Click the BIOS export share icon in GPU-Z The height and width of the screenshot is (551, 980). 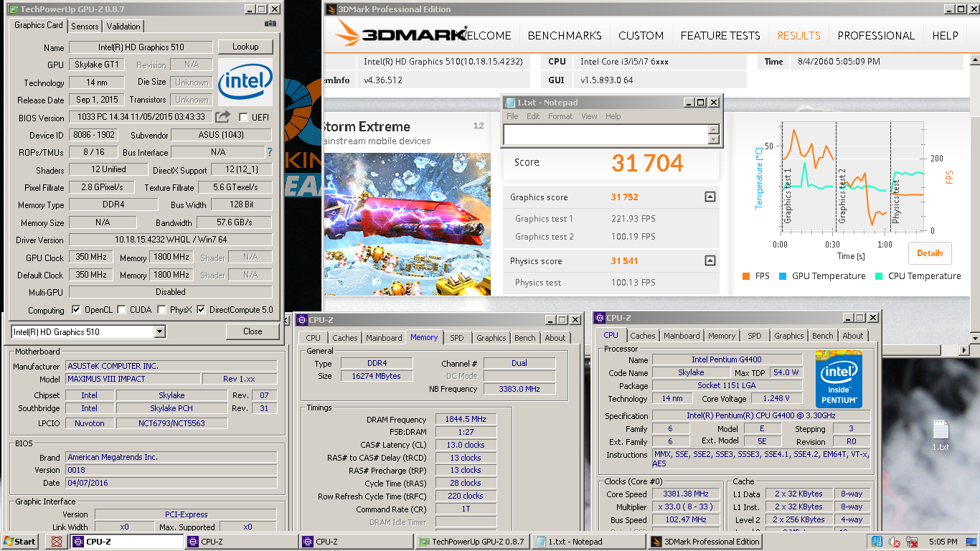tap(223, 116)
